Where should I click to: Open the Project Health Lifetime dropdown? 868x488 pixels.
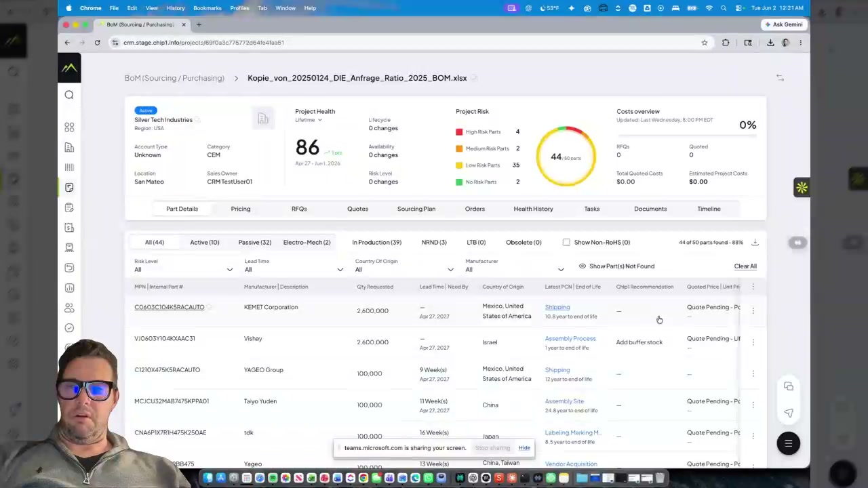tap(309, 120)
